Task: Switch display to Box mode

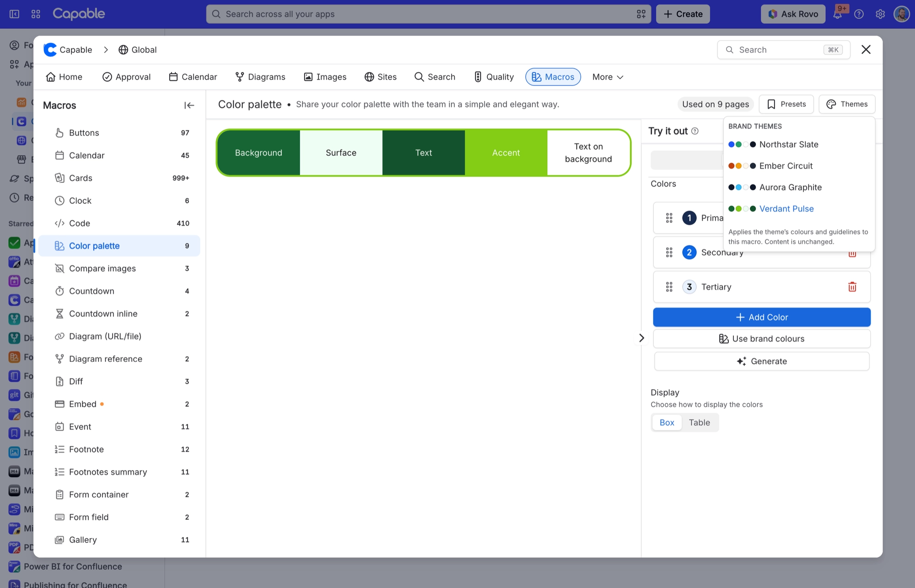Action: 667,422
